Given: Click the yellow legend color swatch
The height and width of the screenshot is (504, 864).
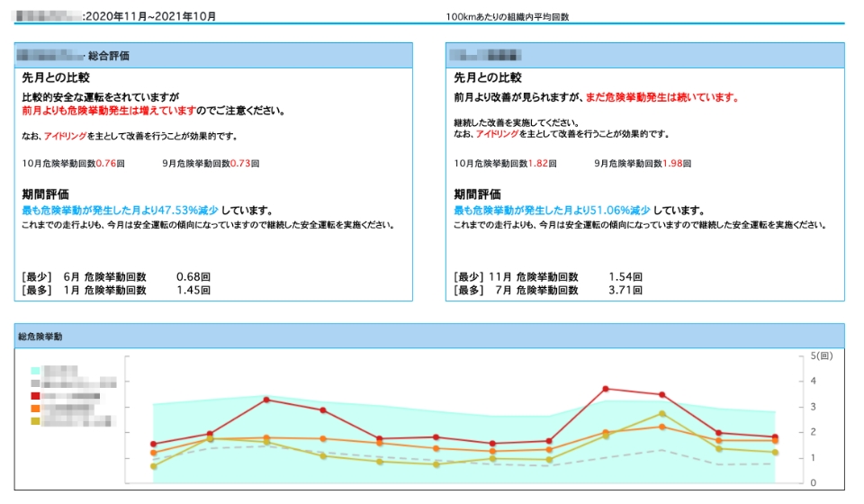Looking at the screenshot, I should (35, 421).
